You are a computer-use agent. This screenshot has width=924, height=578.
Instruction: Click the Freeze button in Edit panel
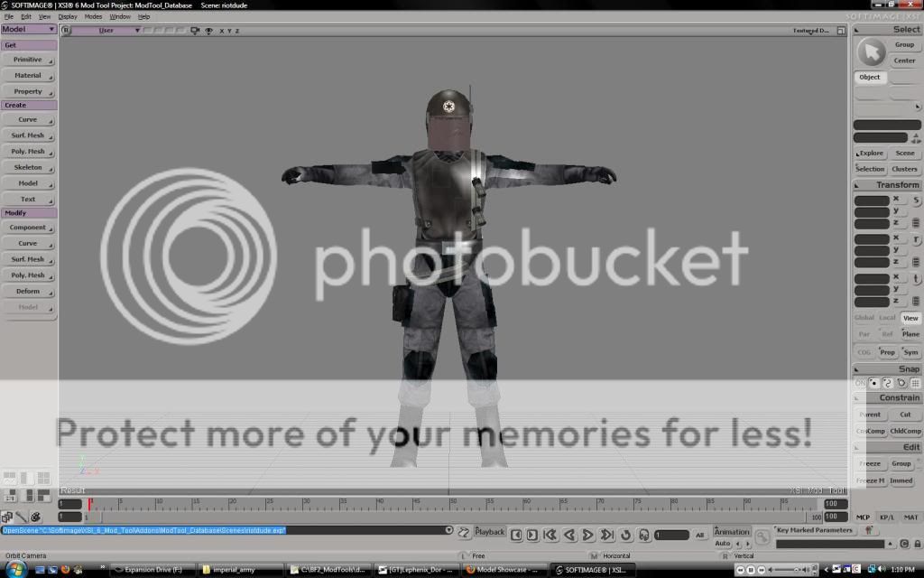[870, 464]
